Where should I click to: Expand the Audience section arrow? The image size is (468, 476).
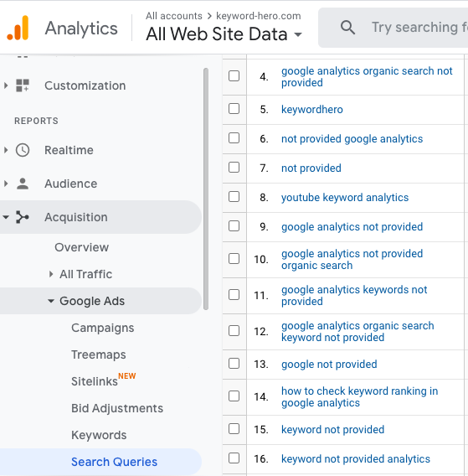(x=6, y=184)
